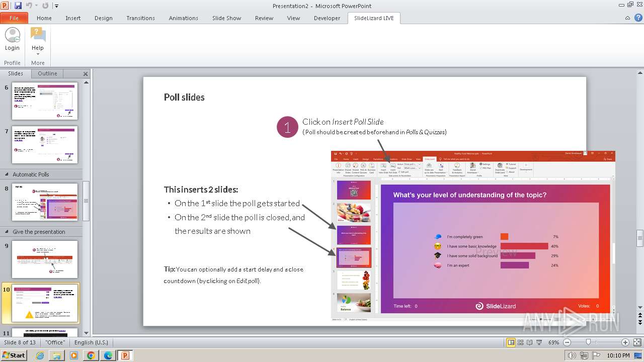
Task: Click thumbnail pane scroll down arrow
Action: pos(86,332)
